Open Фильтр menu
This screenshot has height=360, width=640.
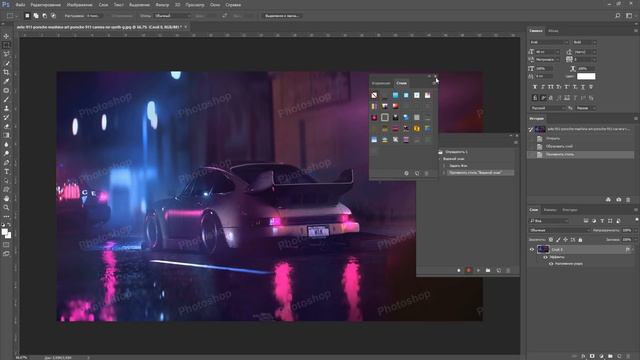tap(162, 5)
